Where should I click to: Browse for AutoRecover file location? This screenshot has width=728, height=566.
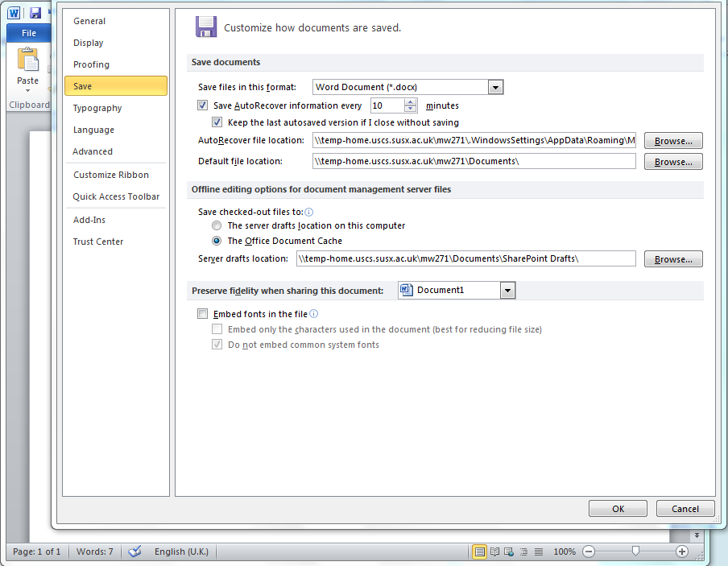pyautogui.click(x=673, y=141)
